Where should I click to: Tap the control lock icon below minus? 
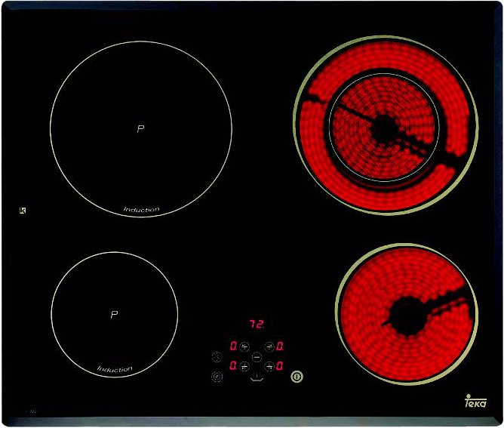(257, 377)
